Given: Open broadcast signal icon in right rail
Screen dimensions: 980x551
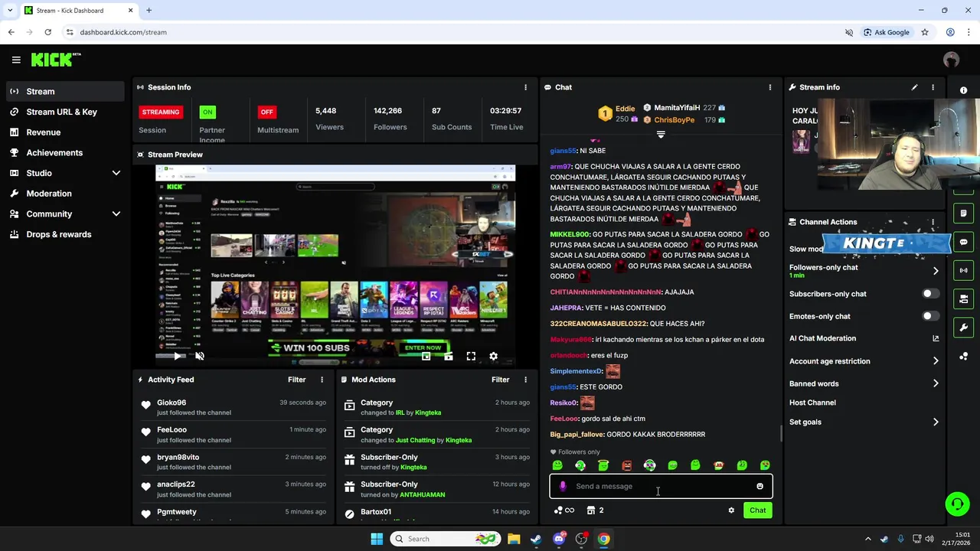Looking at the screenshot, I should 963,270.
